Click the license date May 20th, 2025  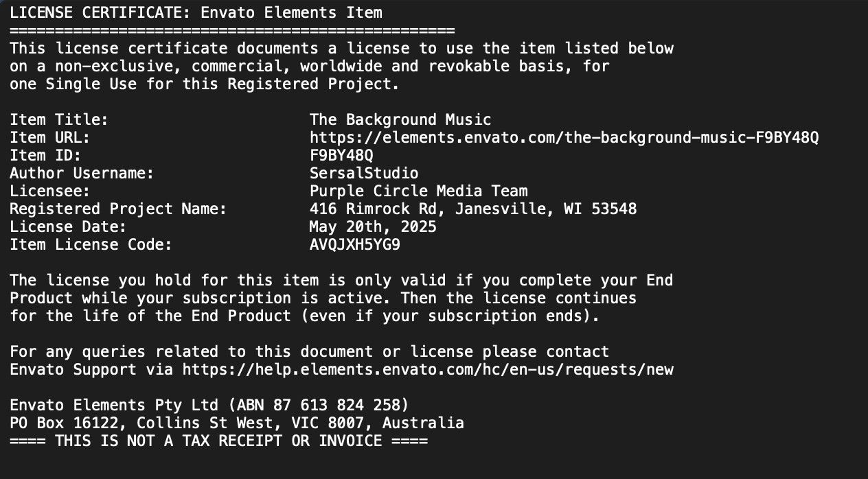tap(372, 226)
